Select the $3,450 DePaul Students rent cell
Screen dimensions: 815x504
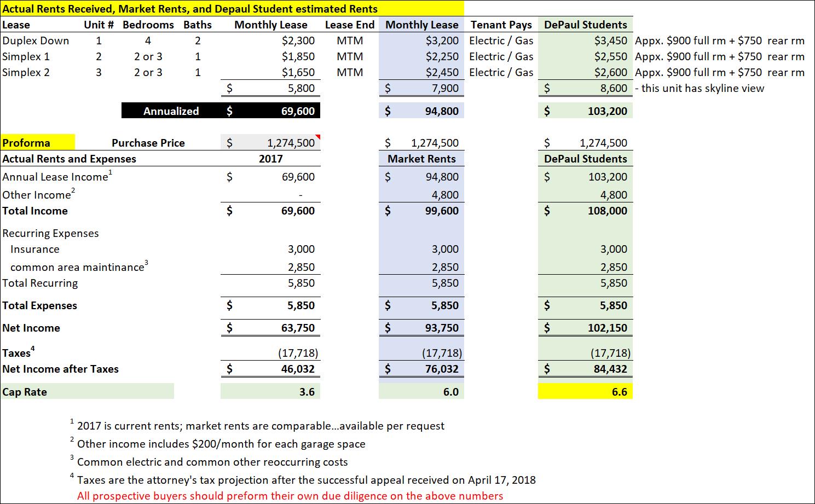[x=586, y=40]
